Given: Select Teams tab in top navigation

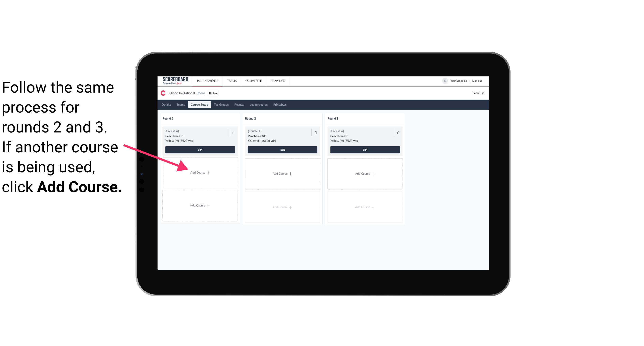Looking at the screenshot, I should tap(232, 80).
